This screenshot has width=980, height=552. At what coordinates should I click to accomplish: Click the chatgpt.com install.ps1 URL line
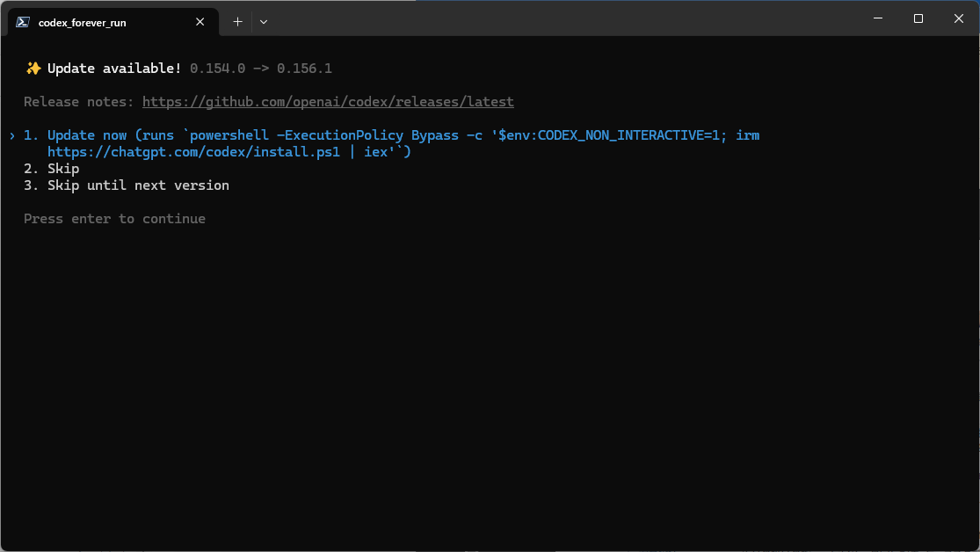pyautogui.click(x=229, y=152)
